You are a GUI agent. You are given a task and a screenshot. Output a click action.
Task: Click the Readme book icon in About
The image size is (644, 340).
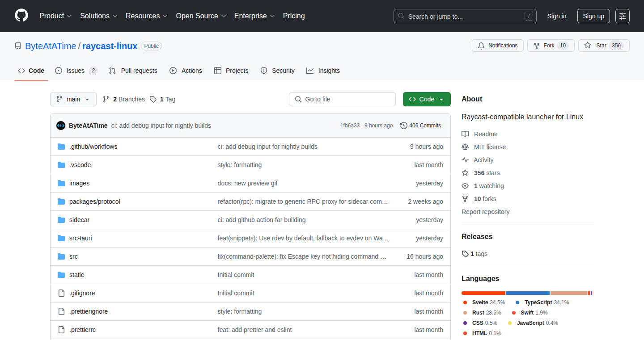pos(465,134)
